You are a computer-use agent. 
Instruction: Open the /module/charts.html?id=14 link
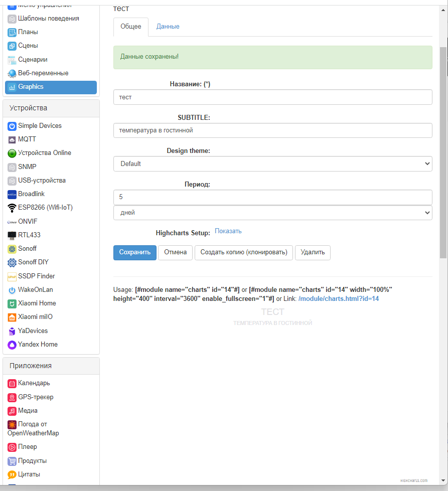point(339,299)
